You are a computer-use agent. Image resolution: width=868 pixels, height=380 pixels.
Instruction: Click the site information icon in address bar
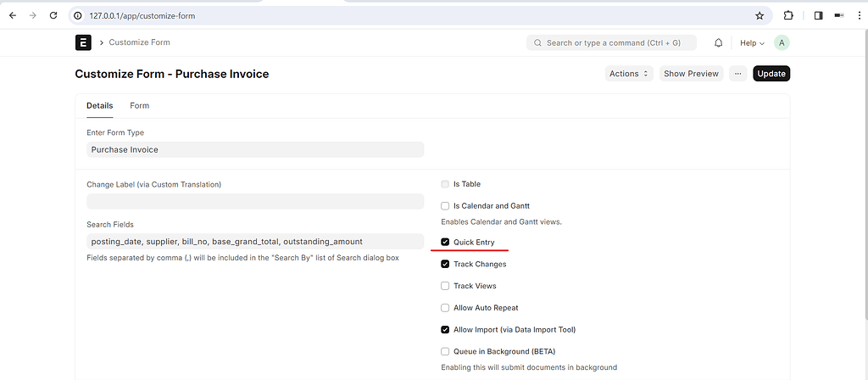tap(78, 15)
